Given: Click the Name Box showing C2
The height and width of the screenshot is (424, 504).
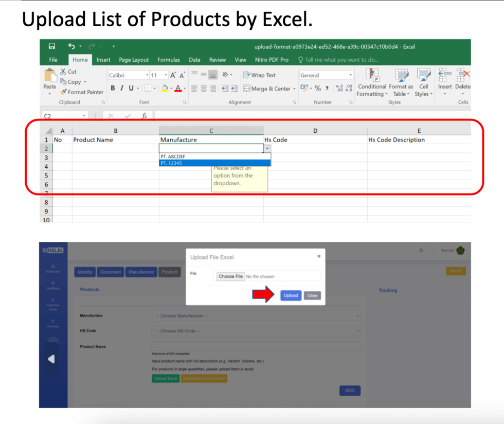Looking at the screenshot, I should 65,116.
